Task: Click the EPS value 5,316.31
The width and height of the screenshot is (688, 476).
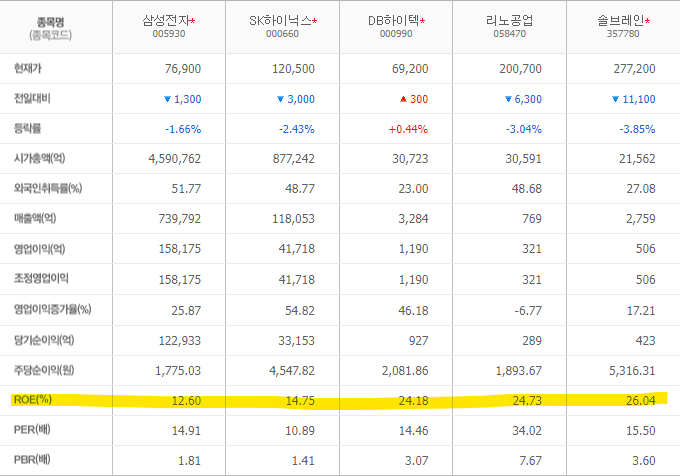Action: [x=632, y=371]
